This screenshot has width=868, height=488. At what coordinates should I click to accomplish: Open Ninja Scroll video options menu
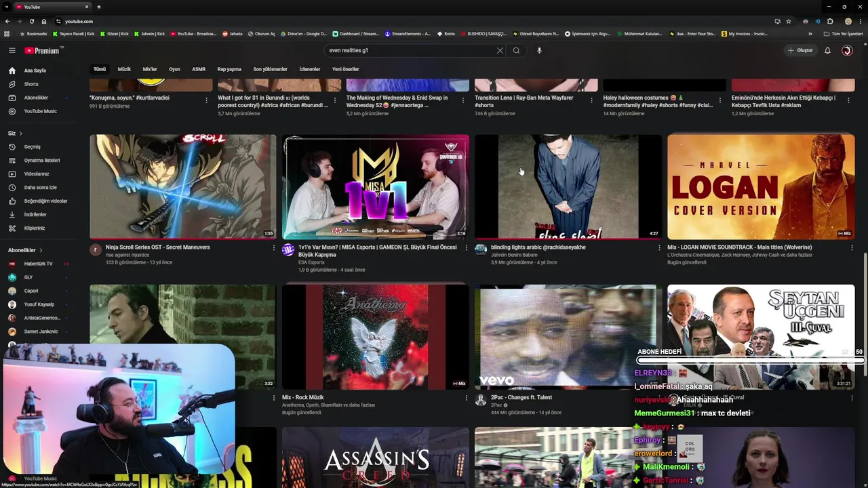[274, 248]
